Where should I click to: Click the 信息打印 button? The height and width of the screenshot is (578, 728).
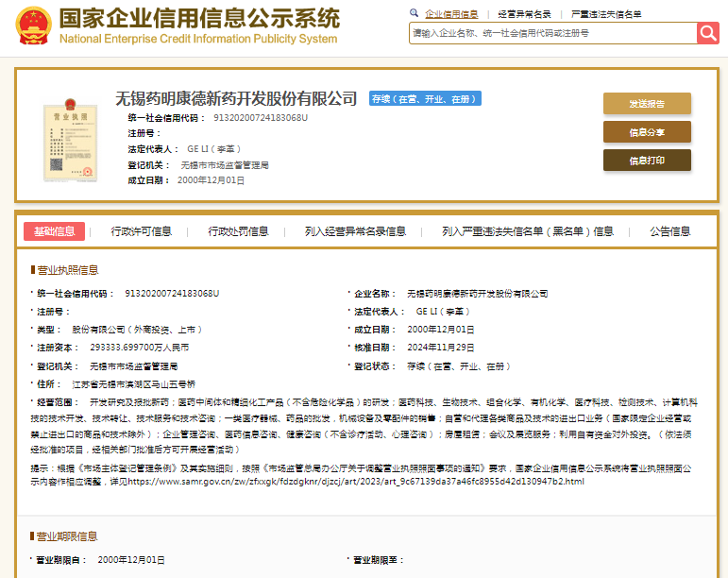pyautogui.click(x=647, y=161)
